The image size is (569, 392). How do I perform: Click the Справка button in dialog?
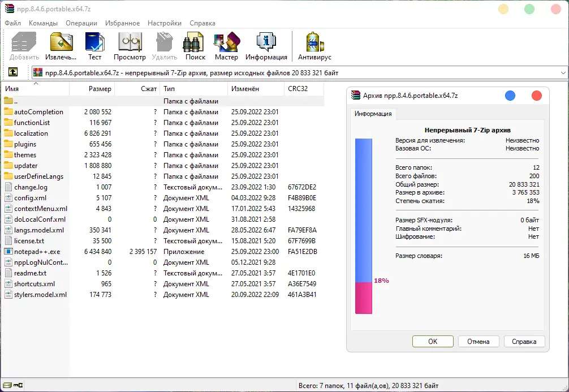(x=524, y=341)
